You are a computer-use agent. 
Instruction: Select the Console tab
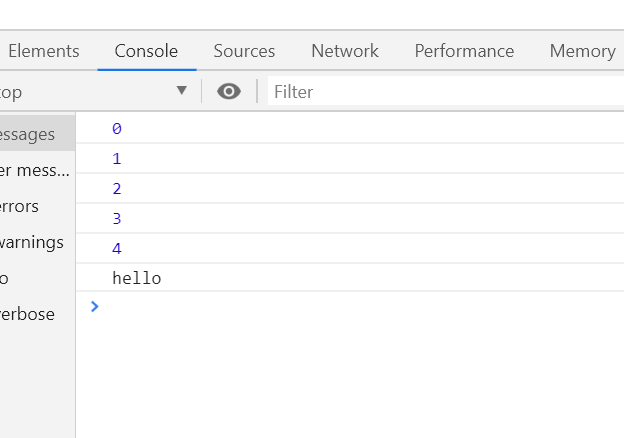click(x=146, y=51)
